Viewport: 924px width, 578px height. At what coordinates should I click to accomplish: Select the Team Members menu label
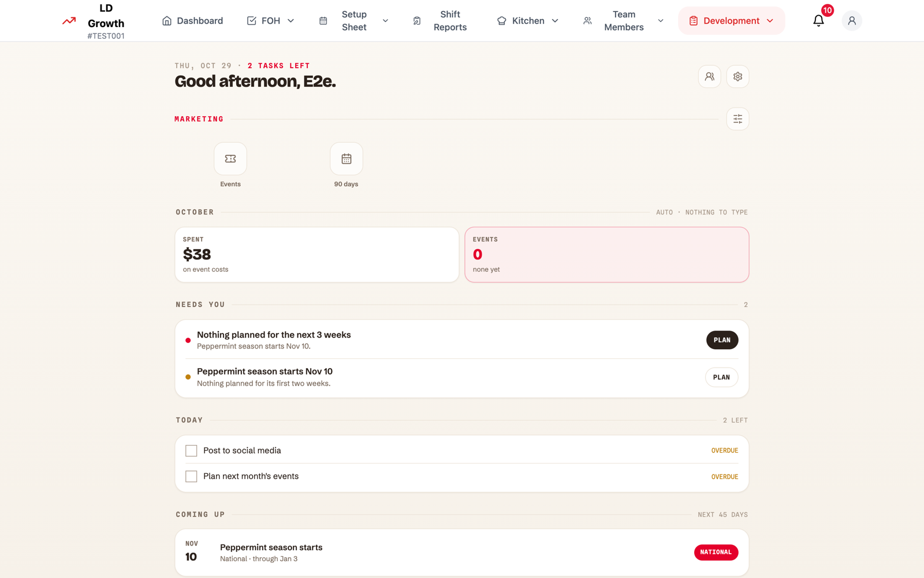pyautogui.click(x=624, y=21)
